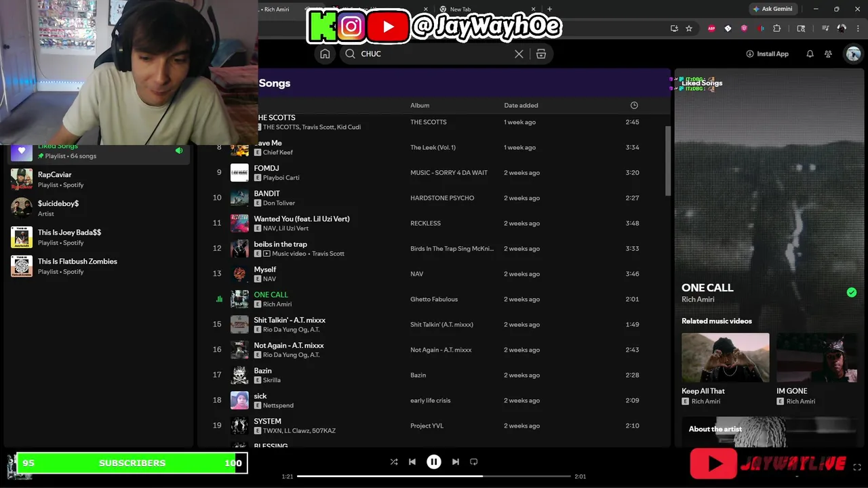Open Chrome profile avatar
Image resolution: width=868 pixels, height=488 pixels.
point(842,28)
